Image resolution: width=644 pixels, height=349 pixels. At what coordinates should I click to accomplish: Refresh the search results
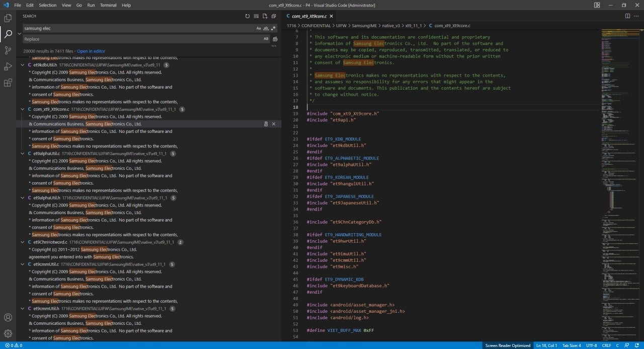click(x=248, y=16)
